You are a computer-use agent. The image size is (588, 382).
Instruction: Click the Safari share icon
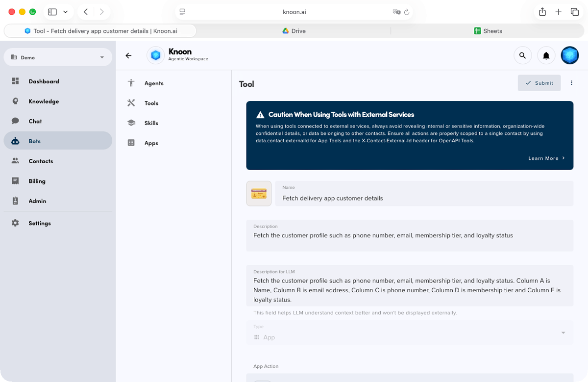pos(542,12)
